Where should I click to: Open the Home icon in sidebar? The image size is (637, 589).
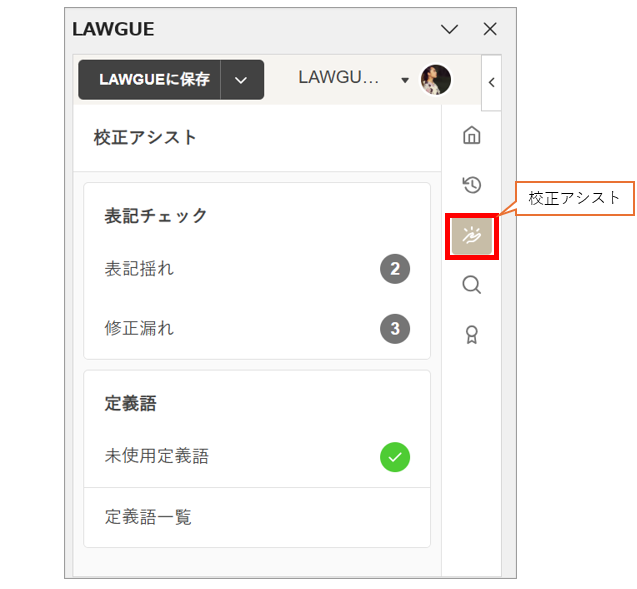472,135
